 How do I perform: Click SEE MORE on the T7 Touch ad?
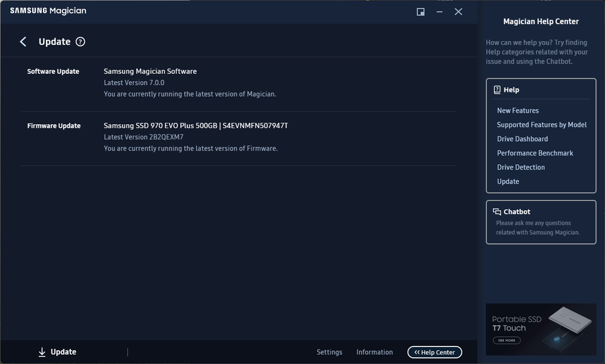coord(507,340)
